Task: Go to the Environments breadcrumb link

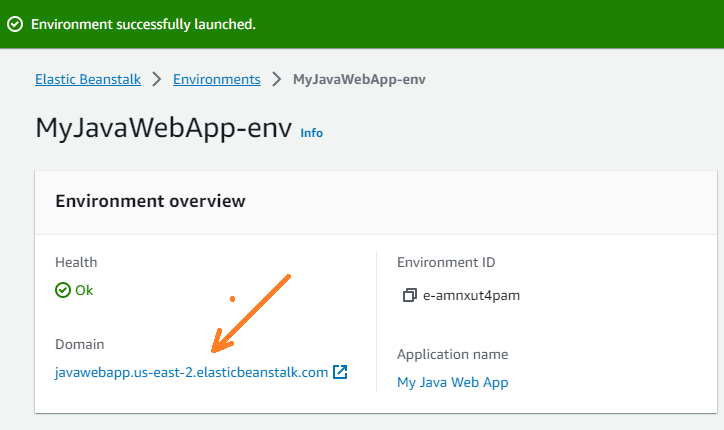Action: pyautogui.click(x=217, y=79)
